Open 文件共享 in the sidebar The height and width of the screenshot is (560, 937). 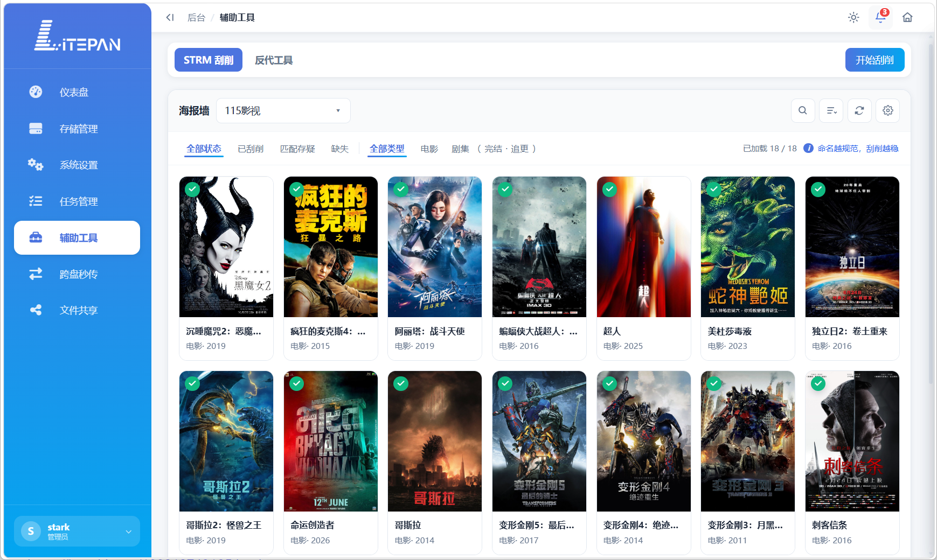tap(77, 310)
